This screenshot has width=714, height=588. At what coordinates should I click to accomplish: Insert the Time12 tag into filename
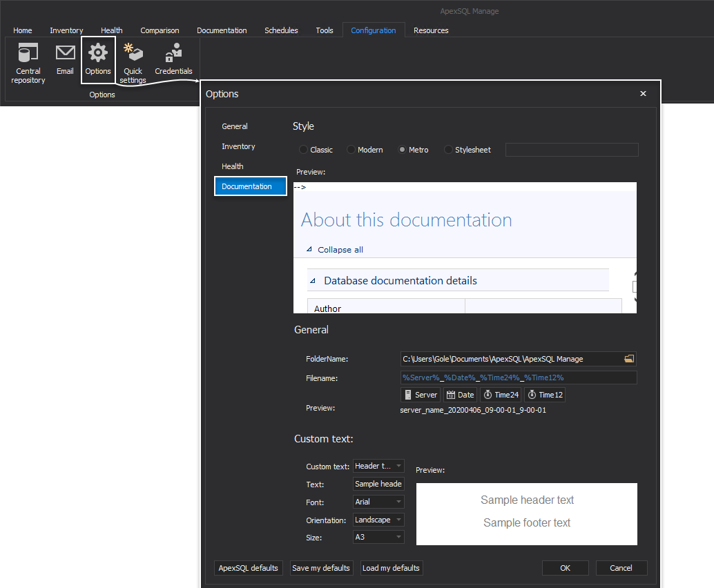tap(545, 395)
